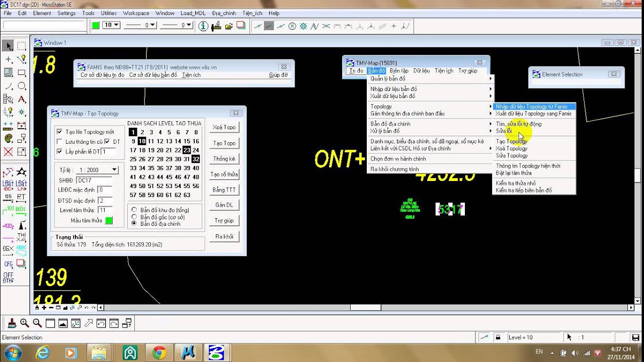The height and width of the screenshot is (362, 644).
Task: Select the Fence (dashed rectangle) tool
Action: pos(22,46)
